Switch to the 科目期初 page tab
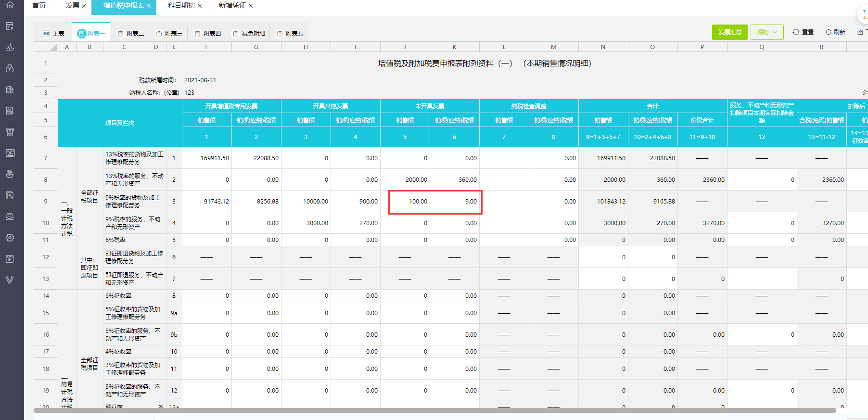This screenshot has height=420, width=868. (181, 6)
